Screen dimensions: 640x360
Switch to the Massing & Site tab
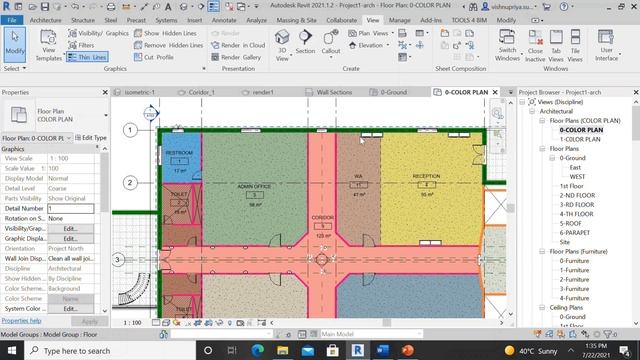(296, 20)
